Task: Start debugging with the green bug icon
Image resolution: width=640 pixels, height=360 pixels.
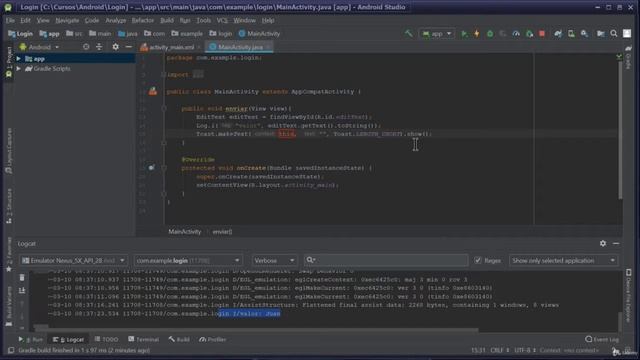Action: (490, 34)
